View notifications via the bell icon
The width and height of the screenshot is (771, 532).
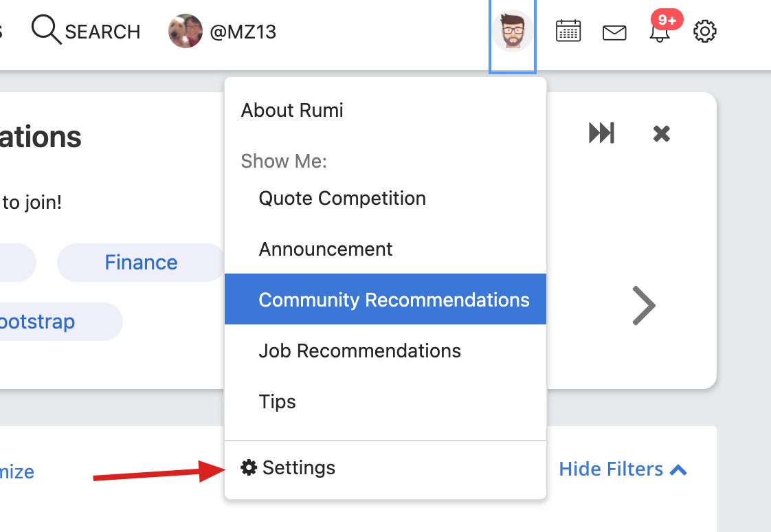(660, 32)
